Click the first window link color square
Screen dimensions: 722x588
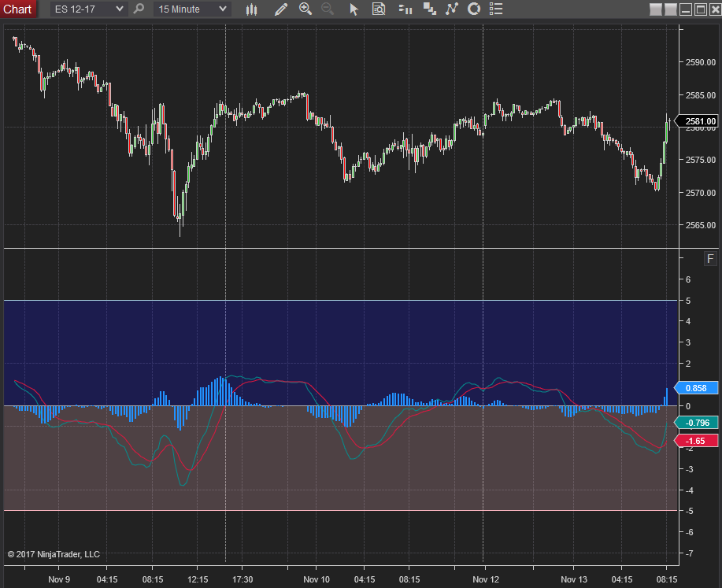(x=656, y=9)
